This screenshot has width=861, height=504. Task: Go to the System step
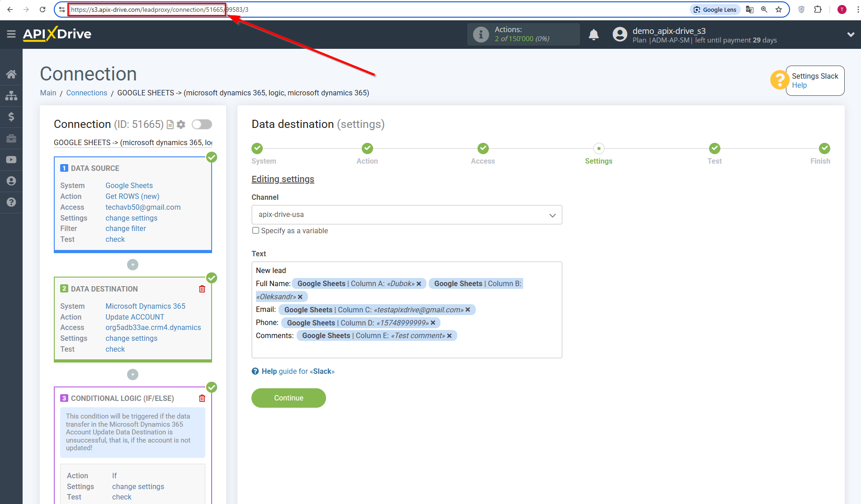[x=257, y=148]
